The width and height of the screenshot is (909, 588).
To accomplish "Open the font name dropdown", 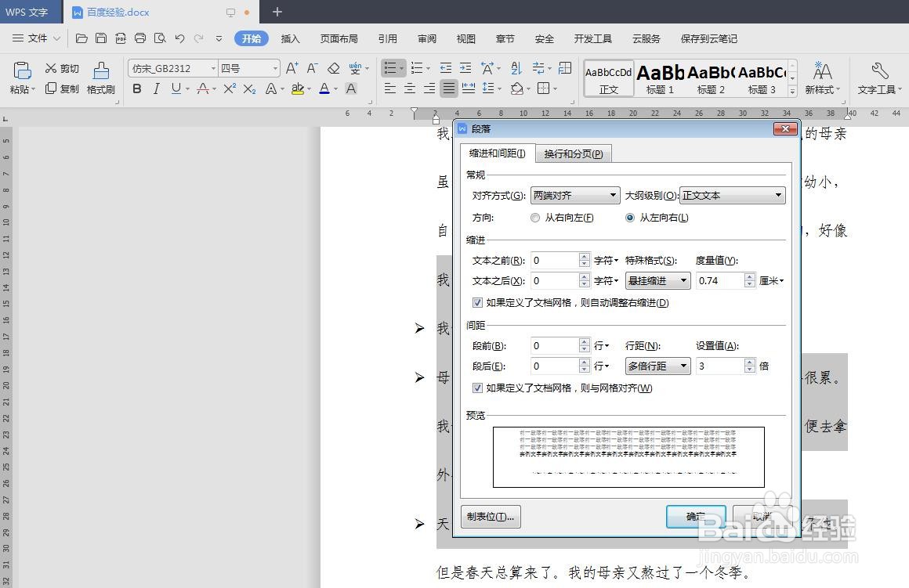I will click(213, 68).
